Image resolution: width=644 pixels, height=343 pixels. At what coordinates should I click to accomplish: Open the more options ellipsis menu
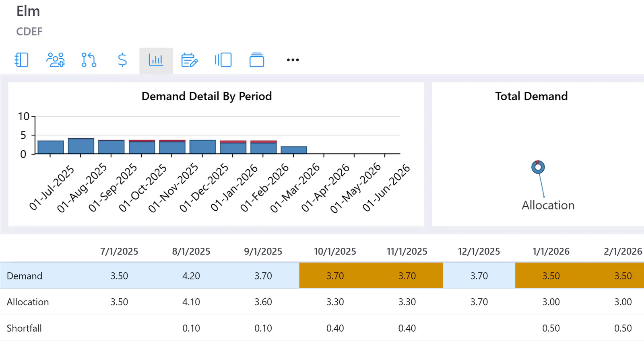tap(293, 60)
